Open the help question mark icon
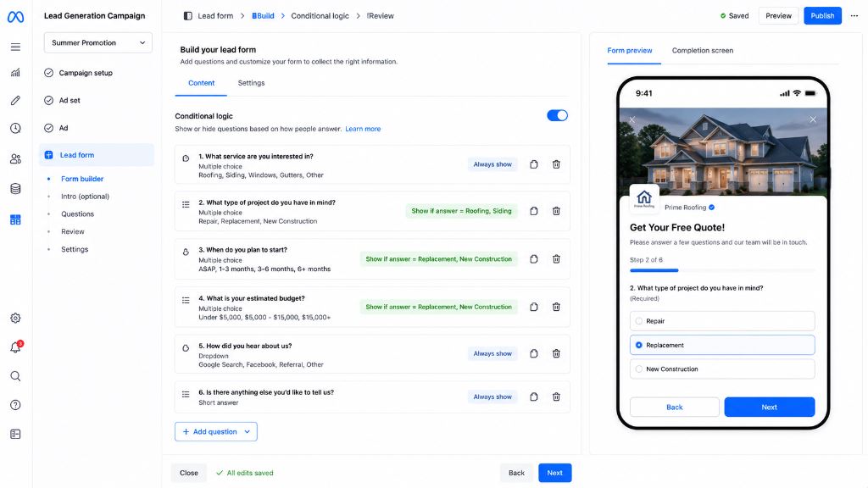The height and width of the screenshot is (488, 868). tap(15, 405)
